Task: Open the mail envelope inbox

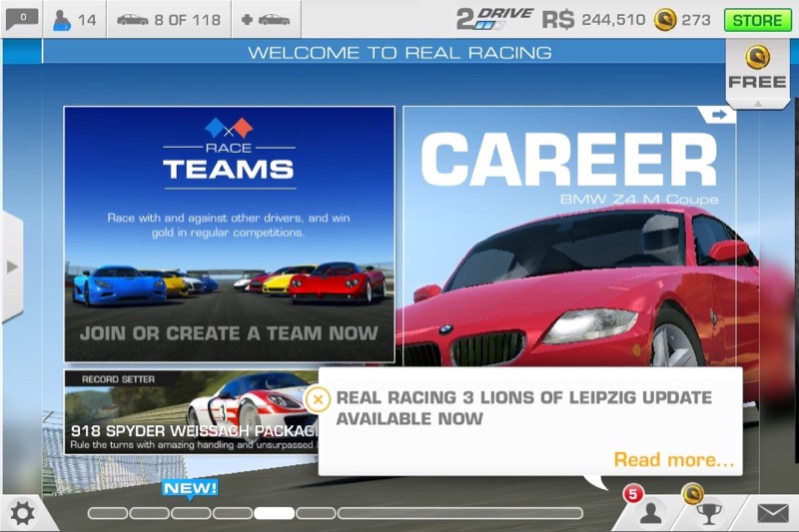Action: click(772, 513)
